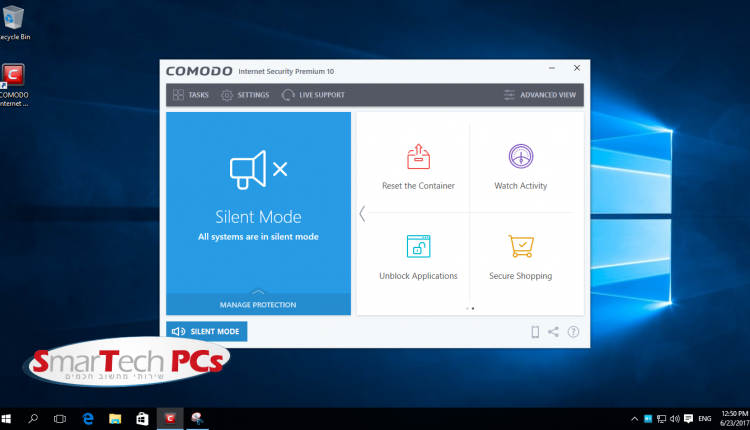The image size is (750, 430).
Task: Click the blue tray icon left of network
Action: (648, 419)
